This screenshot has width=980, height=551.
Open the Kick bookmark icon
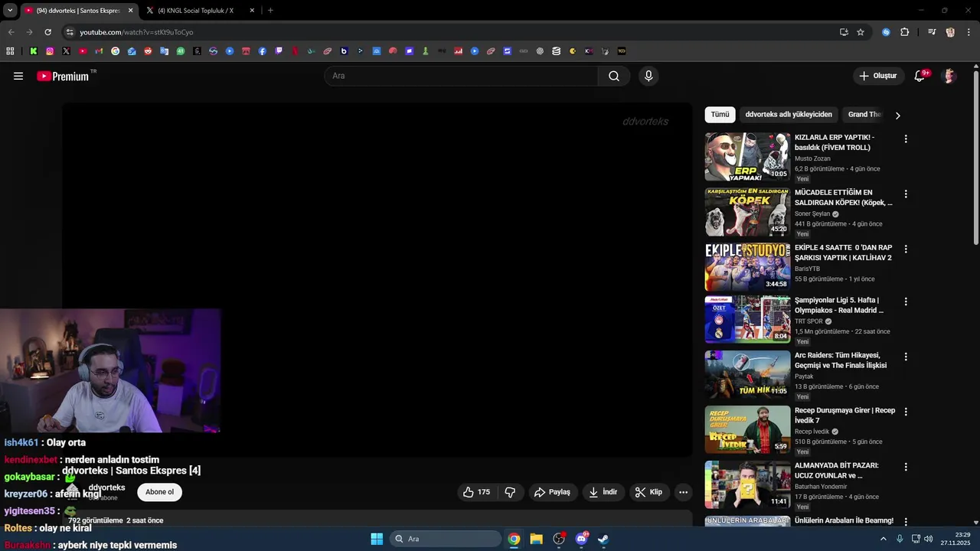pos(34,51)
